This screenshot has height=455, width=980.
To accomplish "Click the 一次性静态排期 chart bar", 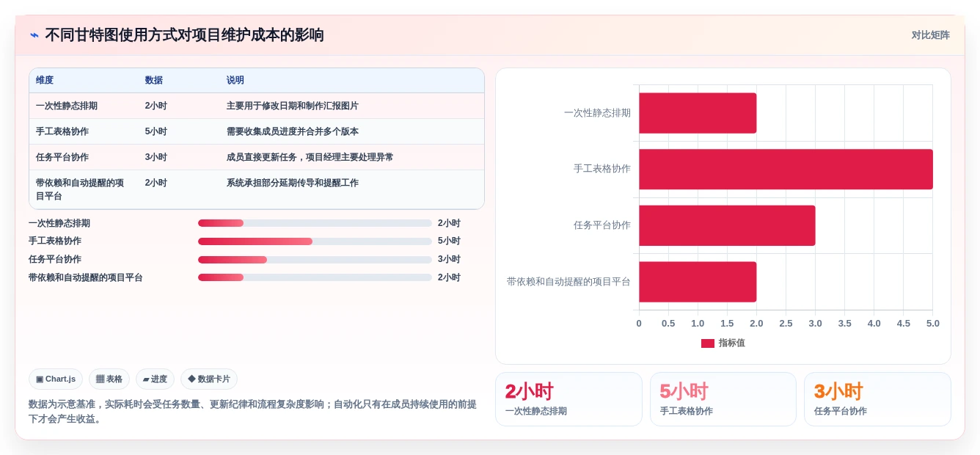I will coord(698,113).
